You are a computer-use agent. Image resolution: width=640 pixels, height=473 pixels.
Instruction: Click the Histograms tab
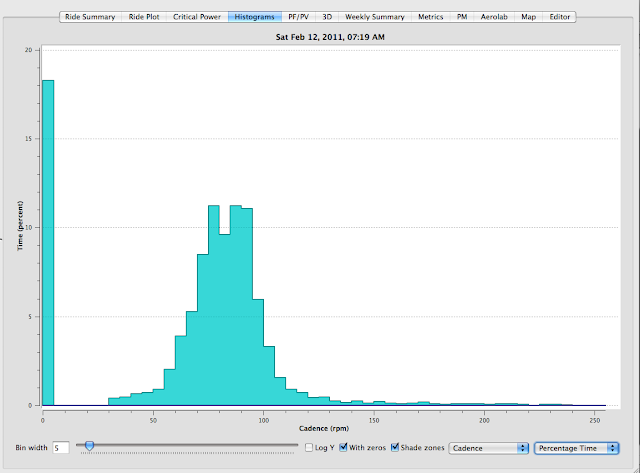(255, 17)
